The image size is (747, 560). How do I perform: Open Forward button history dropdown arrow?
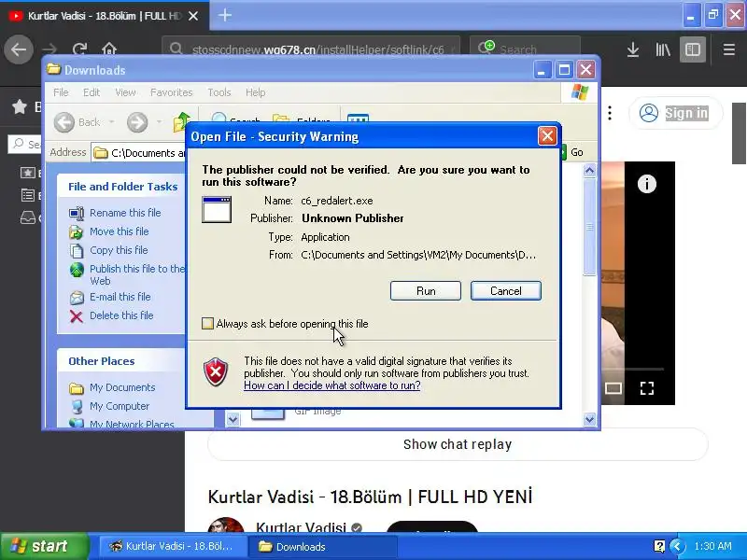(x=159, y=122)
